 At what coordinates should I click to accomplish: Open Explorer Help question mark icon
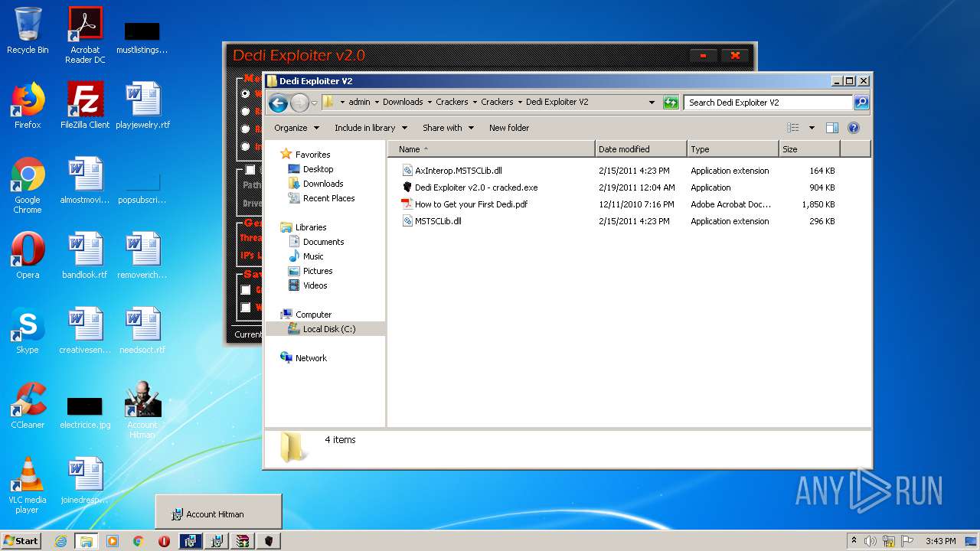click(854, 128)
